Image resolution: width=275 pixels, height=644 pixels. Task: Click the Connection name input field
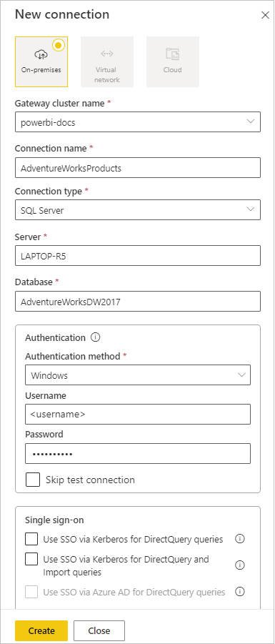tap(137, 168)
